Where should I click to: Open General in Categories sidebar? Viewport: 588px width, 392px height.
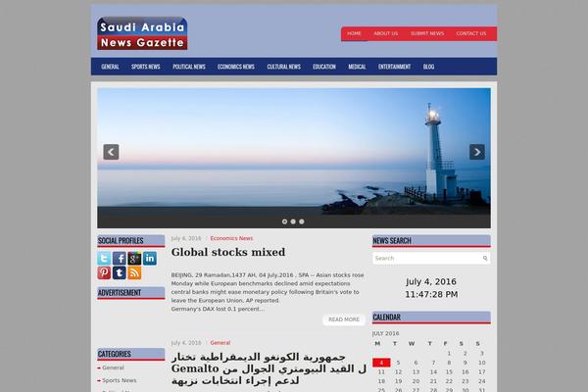pos(113,367)
